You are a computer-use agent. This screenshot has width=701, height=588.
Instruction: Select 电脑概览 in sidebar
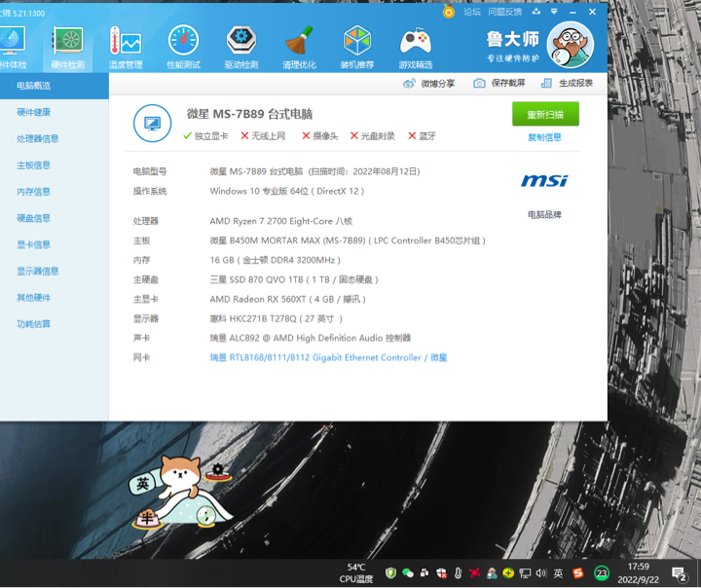[55, 86]
